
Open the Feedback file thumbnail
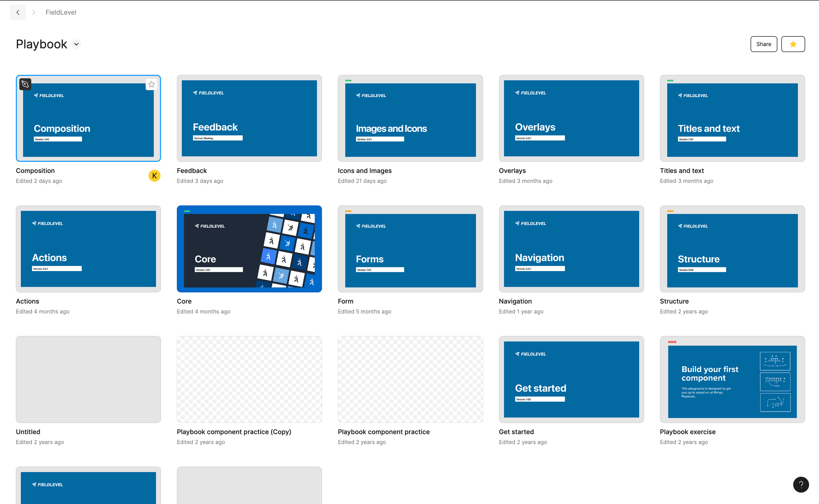249,118
